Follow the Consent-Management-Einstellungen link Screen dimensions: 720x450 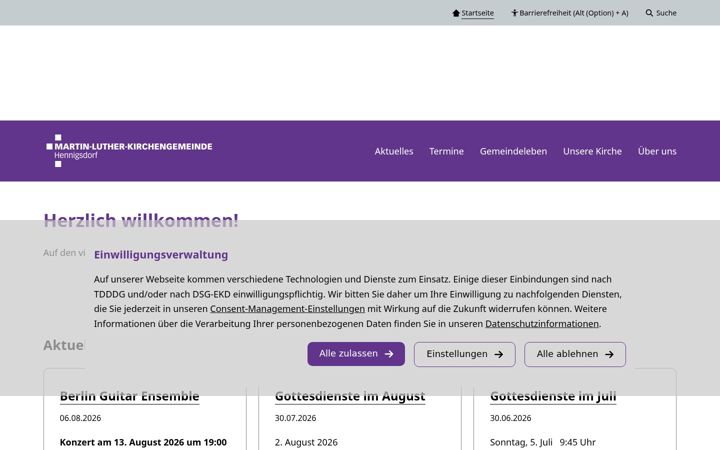(x=287, y=309)
